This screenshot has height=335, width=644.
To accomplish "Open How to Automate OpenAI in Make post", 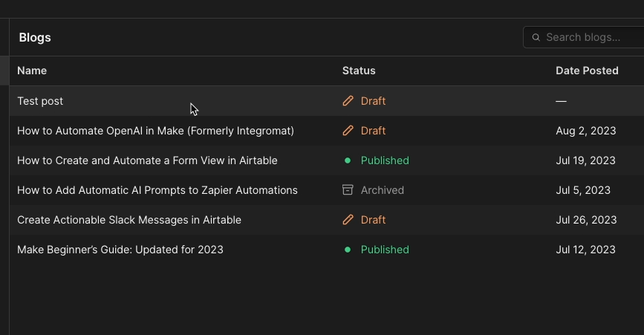I will pyautogui.click(x=156, y=131).
